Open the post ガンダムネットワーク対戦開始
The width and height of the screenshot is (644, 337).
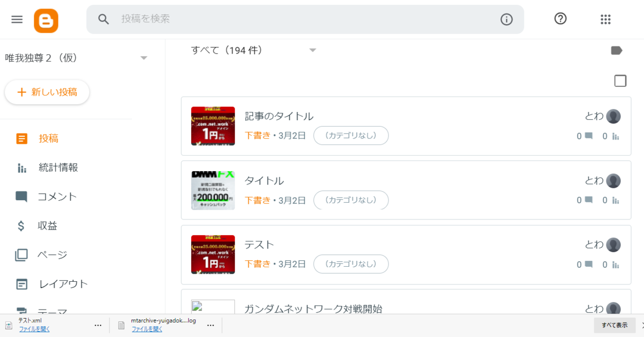coord(313,309)
